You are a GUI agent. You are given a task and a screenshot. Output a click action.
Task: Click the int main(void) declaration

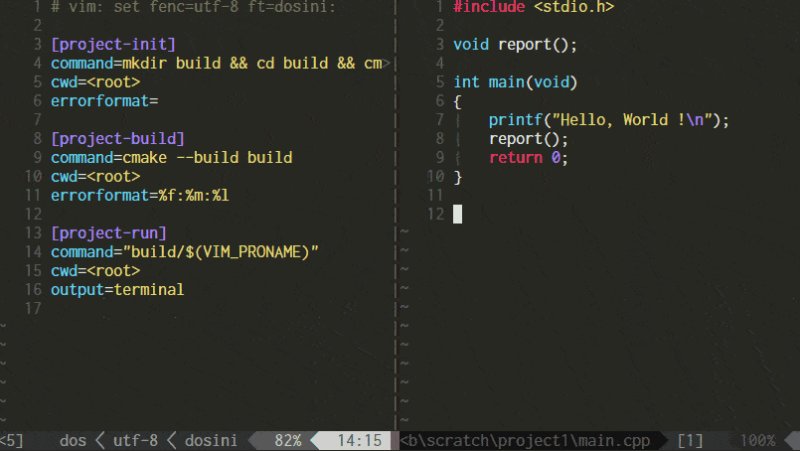515,82
